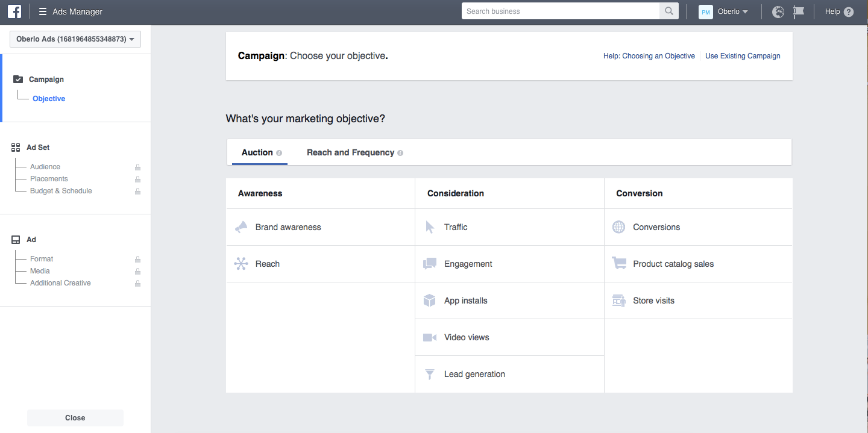Select Format under the Ad section
The width and height of the screenshot is (868, 433).
pyautogui.click(x=42, y=259)
